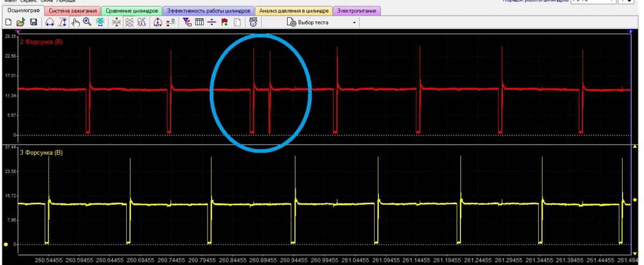Screen dimensions: 644x265
Task: Click the yellow up arrow at right edge
Action: (635, 146)
